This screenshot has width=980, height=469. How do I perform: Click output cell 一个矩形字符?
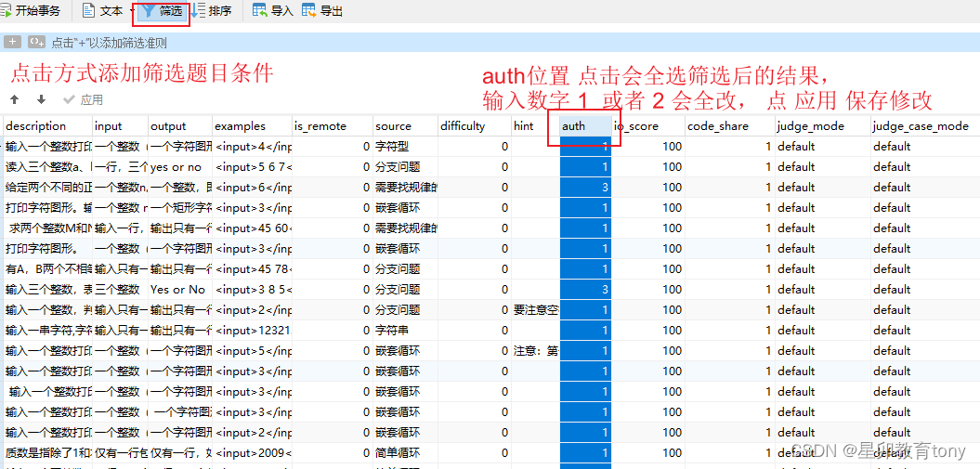coord(180,207)
